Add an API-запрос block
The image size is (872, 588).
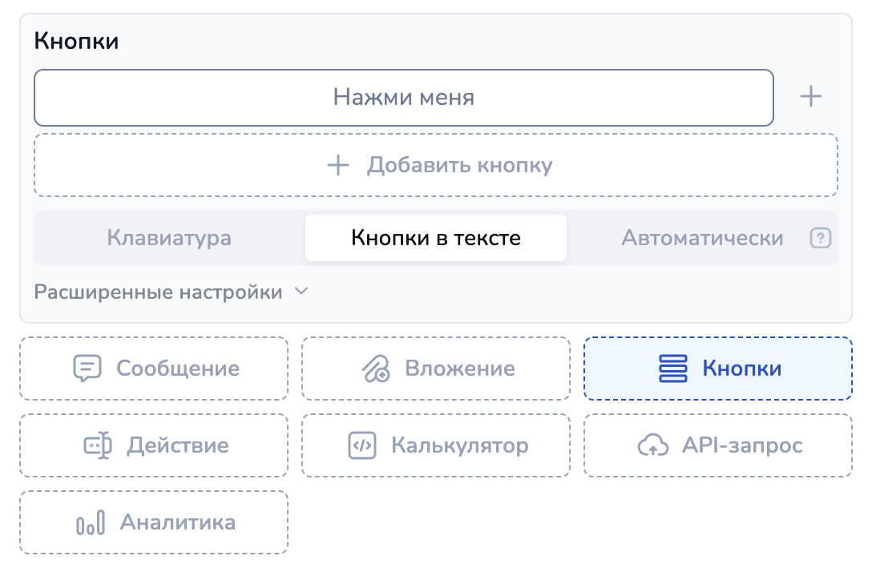coord(718,445)
